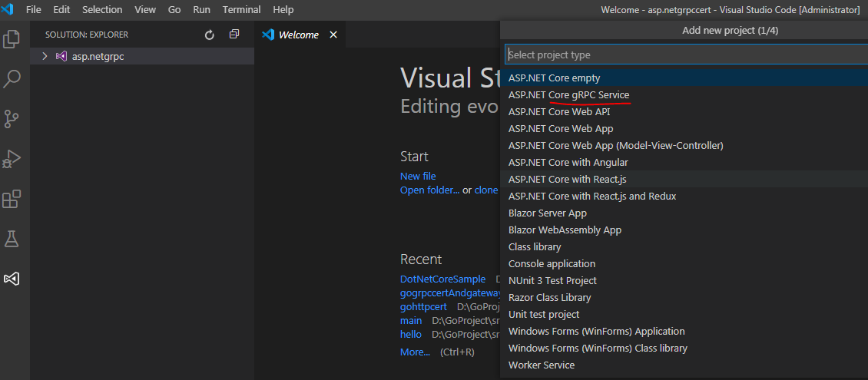Select ASP.NET Core Web API
The image size is (868, 380).
(x=684, y=112)
